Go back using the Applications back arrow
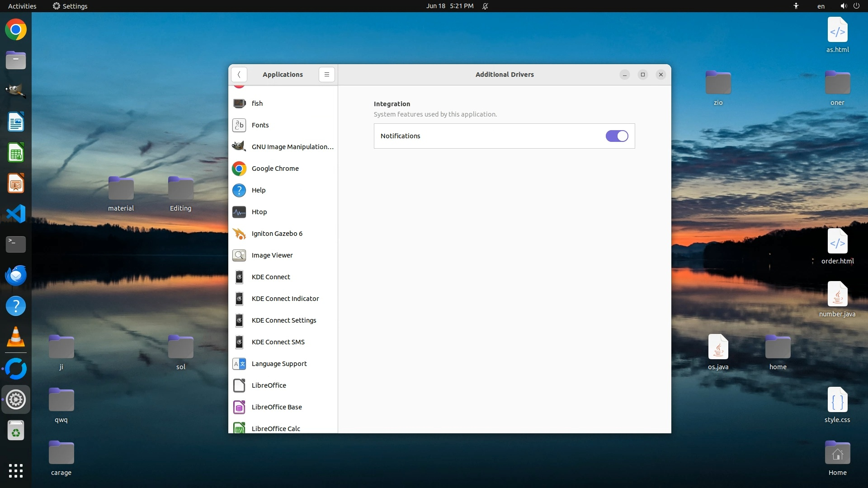 239,75
